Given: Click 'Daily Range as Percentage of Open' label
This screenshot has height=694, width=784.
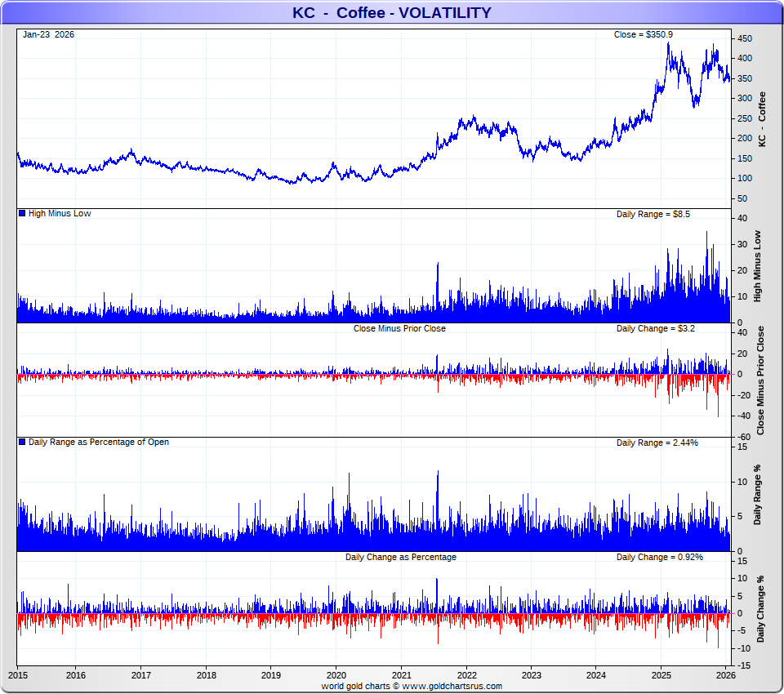Looking at the screenshot, I should tap(99, 442).
